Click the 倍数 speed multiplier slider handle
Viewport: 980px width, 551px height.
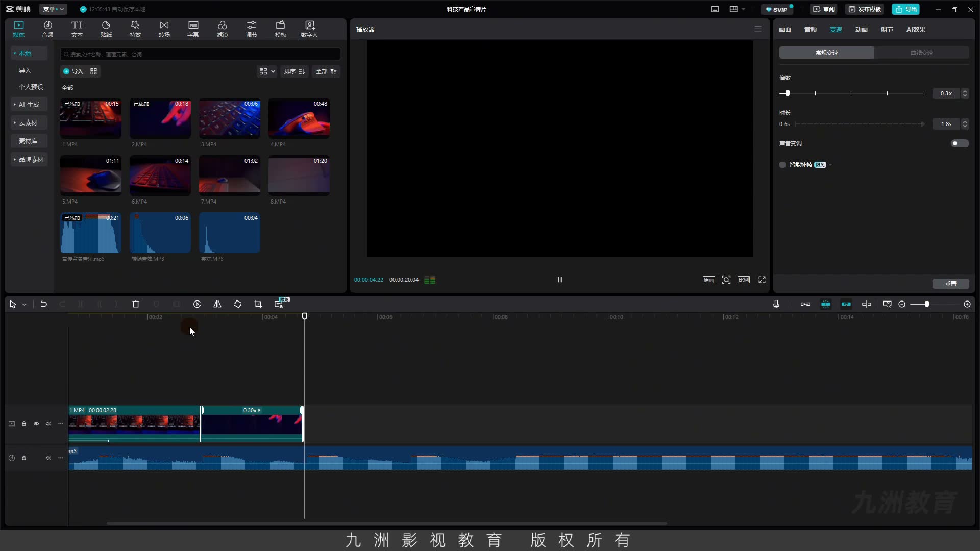click(x=787, y=93)
